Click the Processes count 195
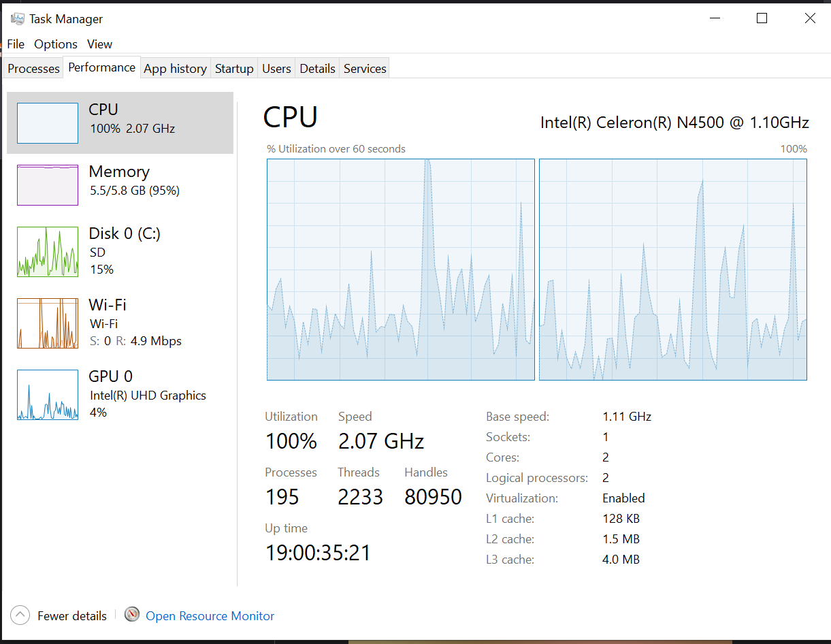Image resolution: width=831 pixels, height=644 pixels. (282, 497)
